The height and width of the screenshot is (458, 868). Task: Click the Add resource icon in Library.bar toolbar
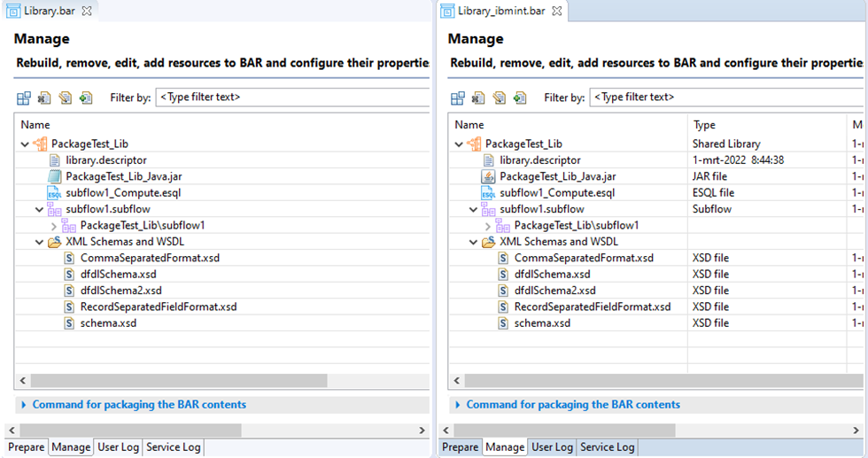pos(86,98)
